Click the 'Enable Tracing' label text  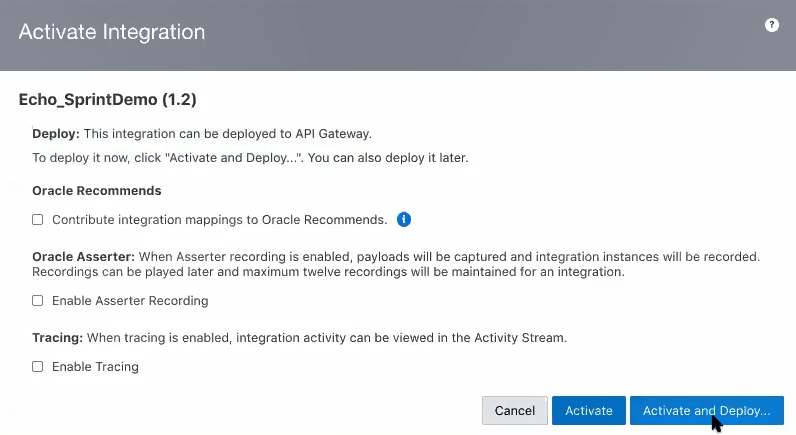coord(95,367)
